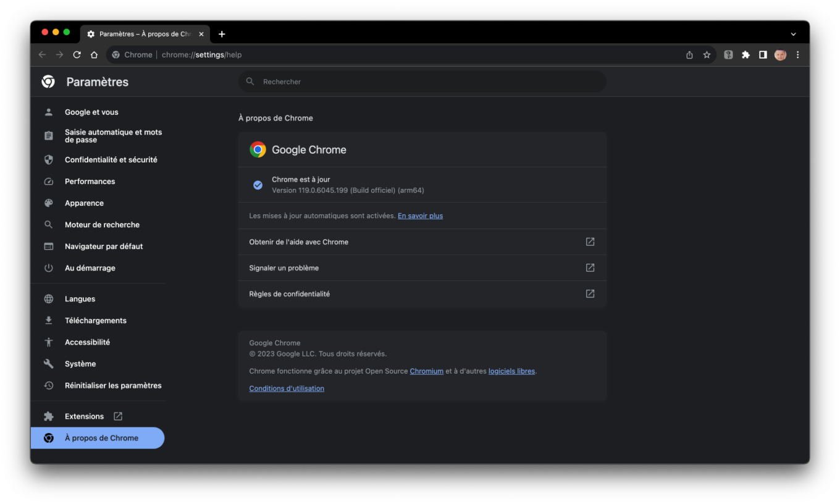This screenshot has height=504, width=840.
Task: Go to the home page icon
Action: 94,55
